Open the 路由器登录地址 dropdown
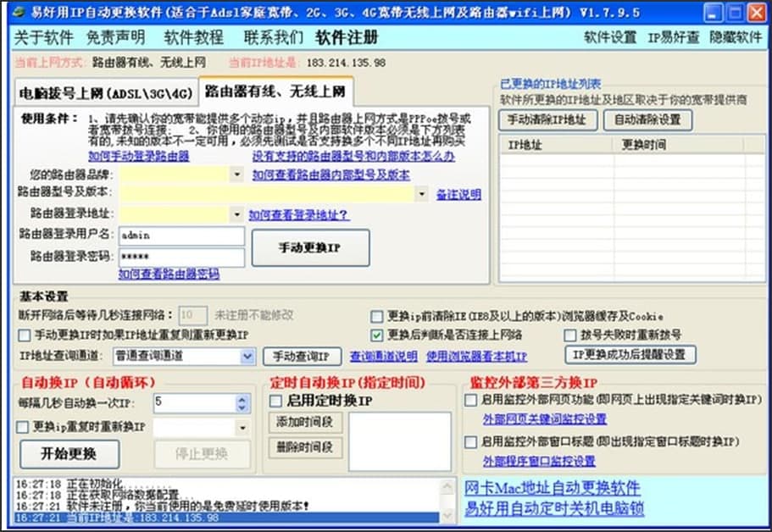Screen dimensions: 772x532 pos(237,214)
